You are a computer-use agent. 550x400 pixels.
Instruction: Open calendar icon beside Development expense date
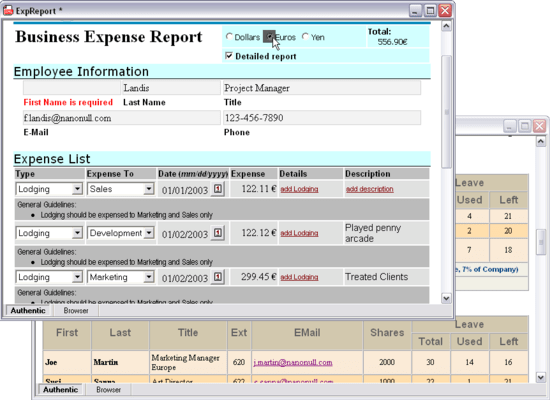tap(217, 233)
